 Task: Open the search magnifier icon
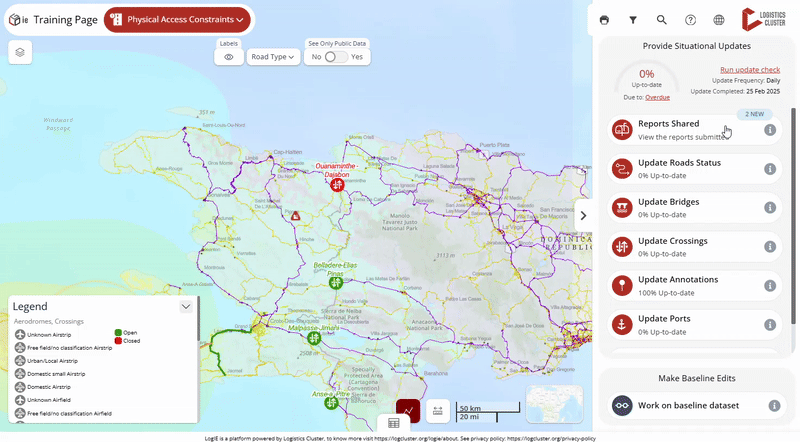tap(661, 20)
